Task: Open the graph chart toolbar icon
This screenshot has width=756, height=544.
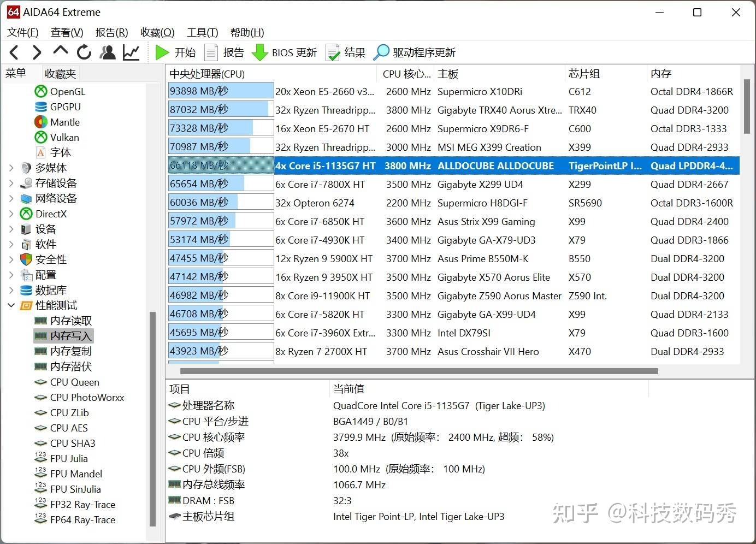Action: click(x=131, y=52)
